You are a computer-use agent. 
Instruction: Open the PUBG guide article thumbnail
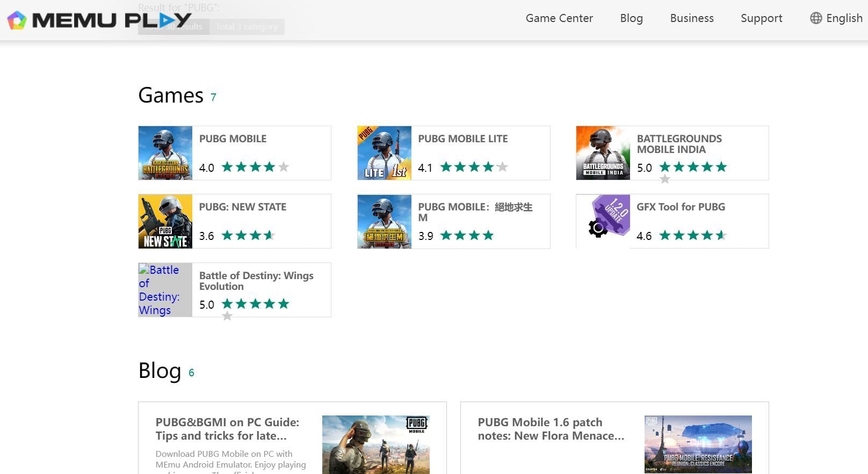coord(375,444)
